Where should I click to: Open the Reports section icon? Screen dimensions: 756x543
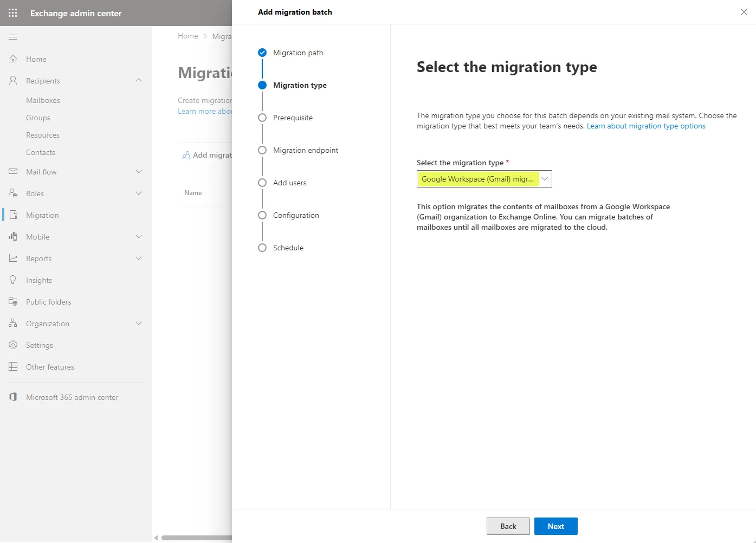point(13,258)
